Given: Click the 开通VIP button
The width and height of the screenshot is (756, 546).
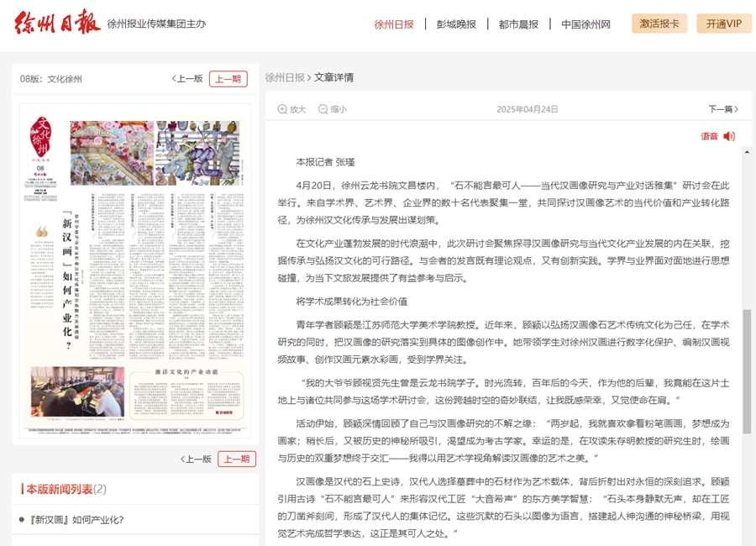Looking at the screenshot, I should point(723,24).
